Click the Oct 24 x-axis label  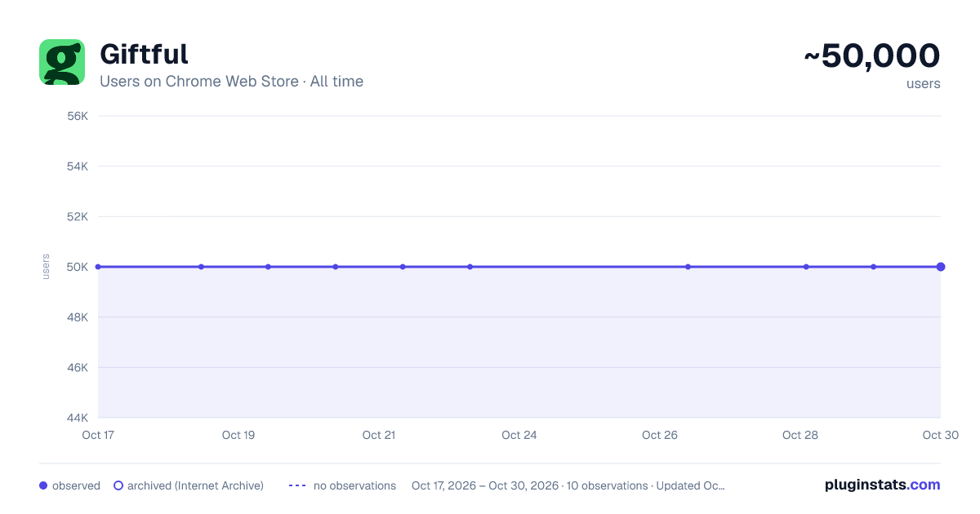(x=519, y=435)
